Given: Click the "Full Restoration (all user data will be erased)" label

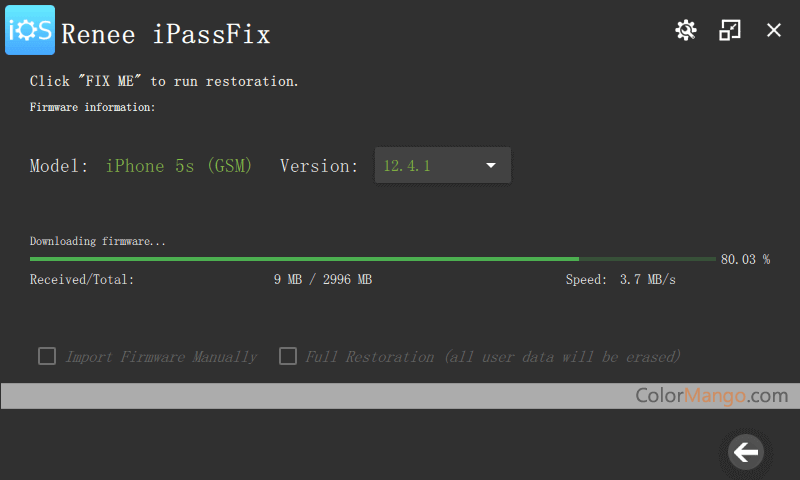Looking at the screenshot, I should [493, 357].
